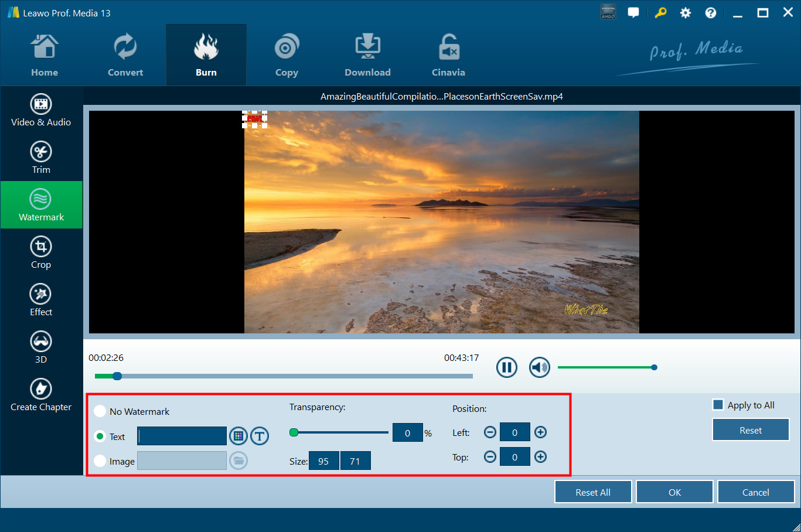Mute the video volume
Viewport: 801px width, 532px height.
pyautogui.click(x=539, y=367)
